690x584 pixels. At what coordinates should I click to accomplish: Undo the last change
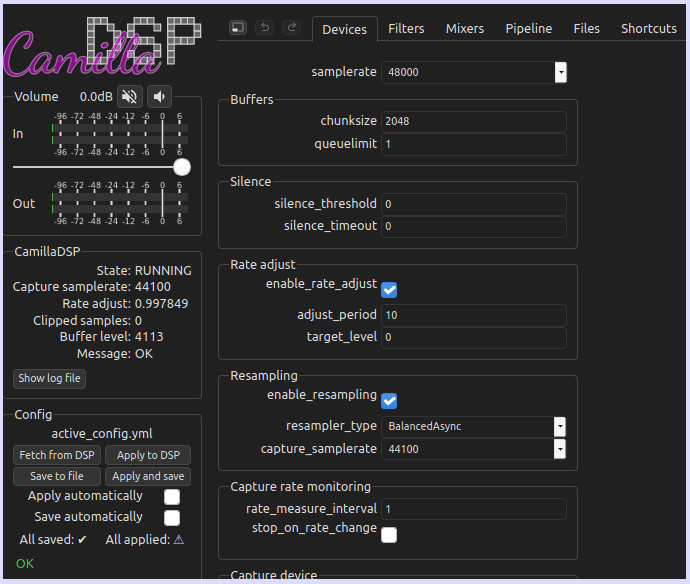tap(265, 28)
